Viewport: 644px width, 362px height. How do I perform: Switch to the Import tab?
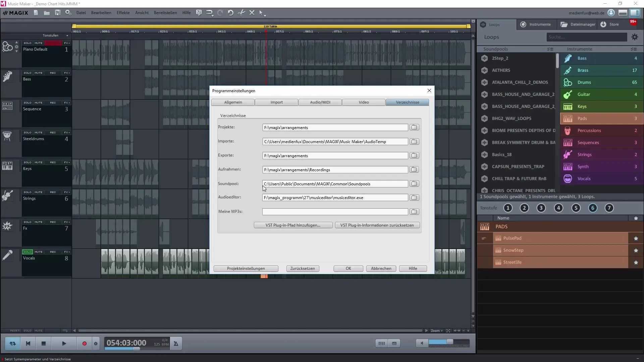click(276, 102)
